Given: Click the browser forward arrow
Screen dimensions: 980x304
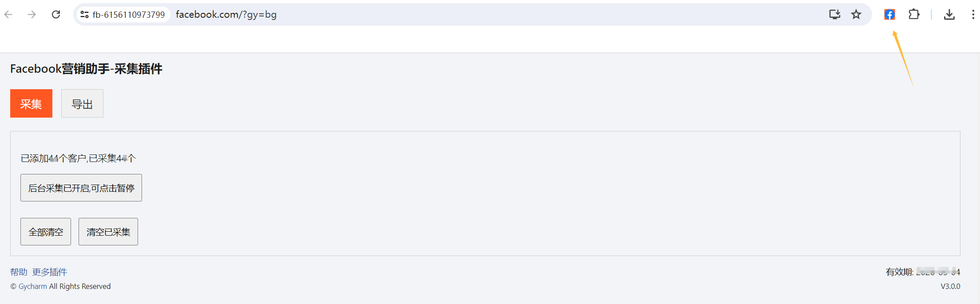Looking at the screenshot, I should tap(32, 15).
